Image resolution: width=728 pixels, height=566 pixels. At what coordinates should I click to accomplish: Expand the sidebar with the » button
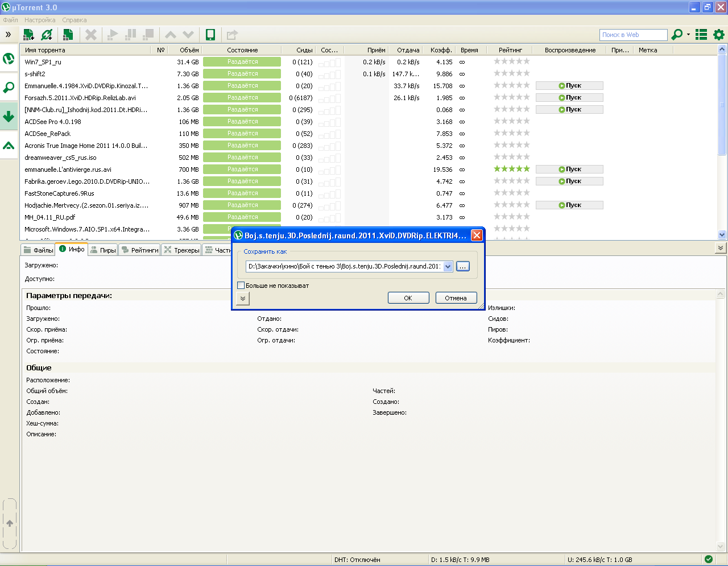pyautogui.click(x=9, y=35)
